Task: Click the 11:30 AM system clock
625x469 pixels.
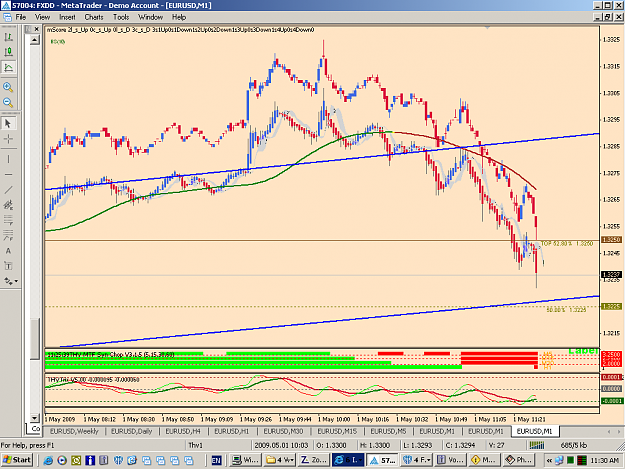Action: (x=604, y=460)
